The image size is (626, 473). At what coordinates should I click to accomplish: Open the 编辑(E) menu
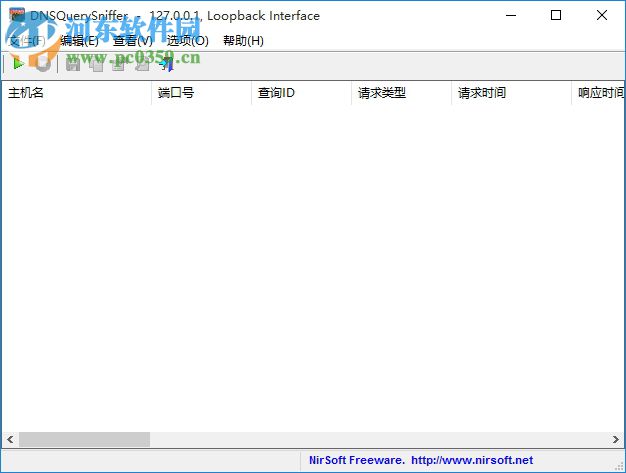pyautogui.click(x=79, y=41)
